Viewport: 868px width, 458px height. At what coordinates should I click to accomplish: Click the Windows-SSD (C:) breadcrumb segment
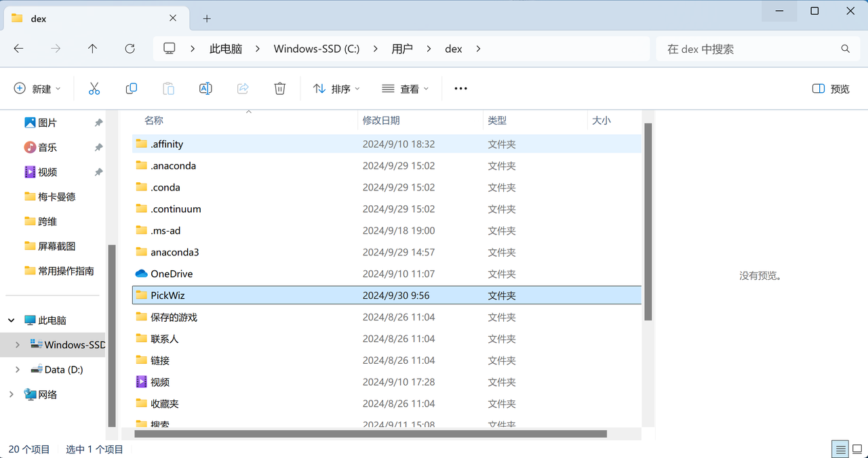click(316, 49)
